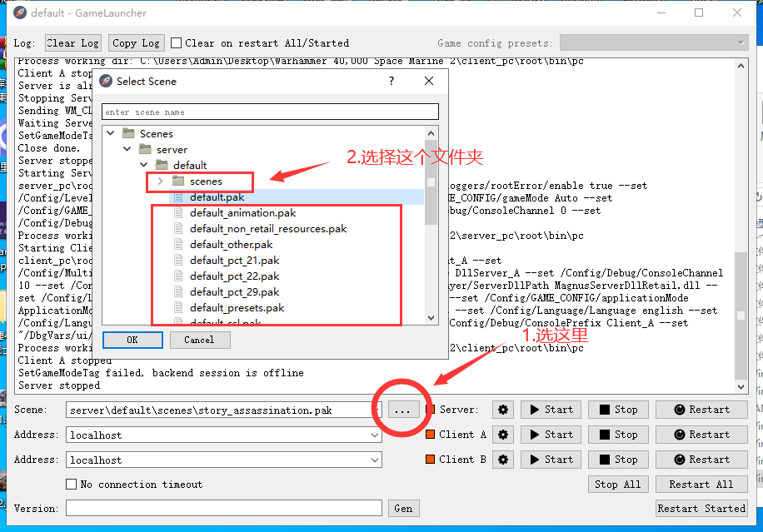Stop the Server
This screenshot has height=532, width=763.
618,410
